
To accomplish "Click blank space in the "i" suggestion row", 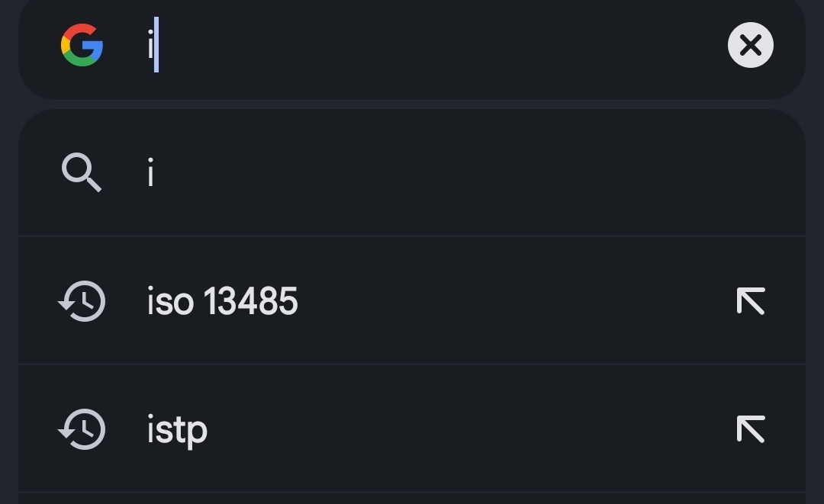I will tap(473, 172).
